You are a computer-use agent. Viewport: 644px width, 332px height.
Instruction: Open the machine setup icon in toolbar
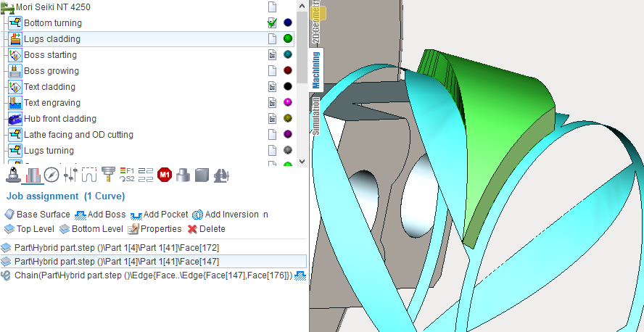point(13,175)
